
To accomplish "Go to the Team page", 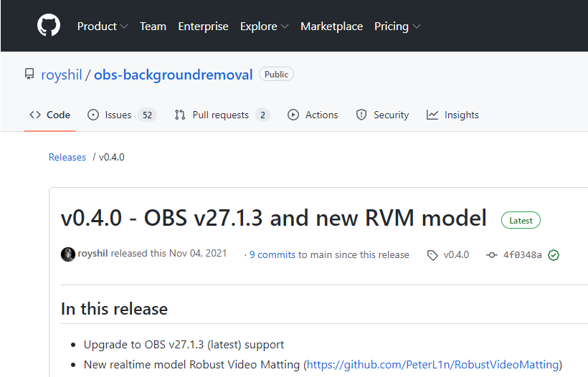I will coord(153,27).
